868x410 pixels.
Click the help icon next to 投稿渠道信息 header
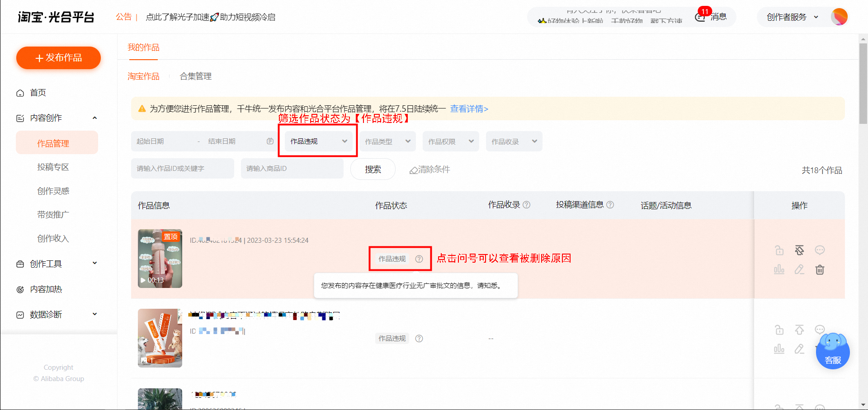pyautogui.click(x=610, y=205)
